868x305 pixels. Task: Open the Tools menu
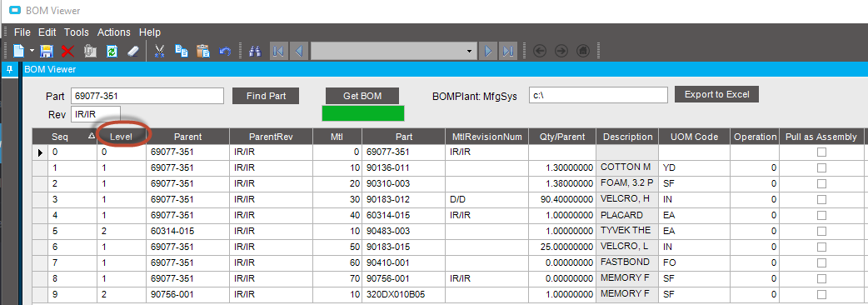77,32
